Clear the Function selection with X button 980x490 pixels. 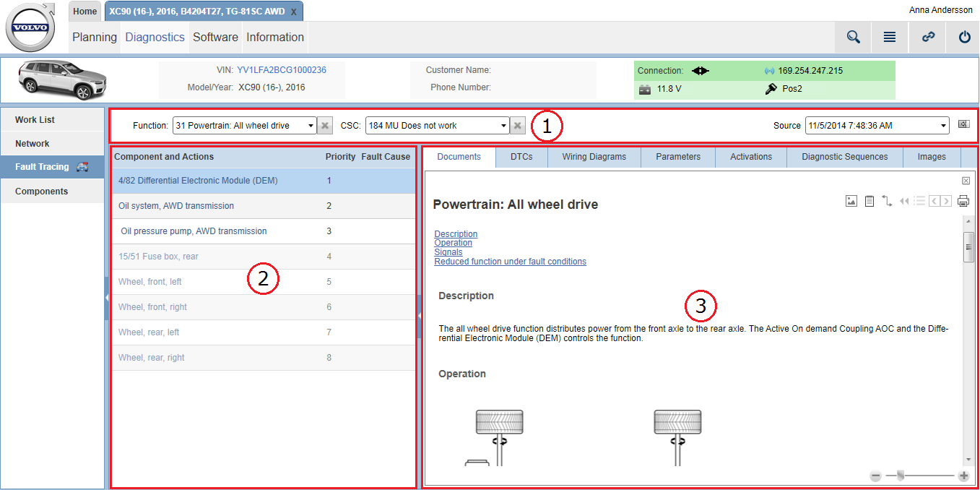(x=325, y=126)
